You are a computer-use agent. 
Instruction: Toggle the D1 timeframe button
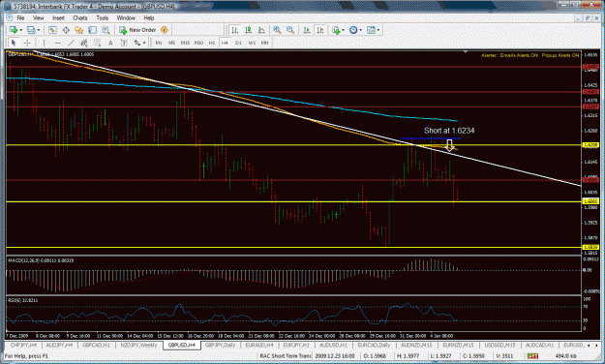(x=238, y=43)
